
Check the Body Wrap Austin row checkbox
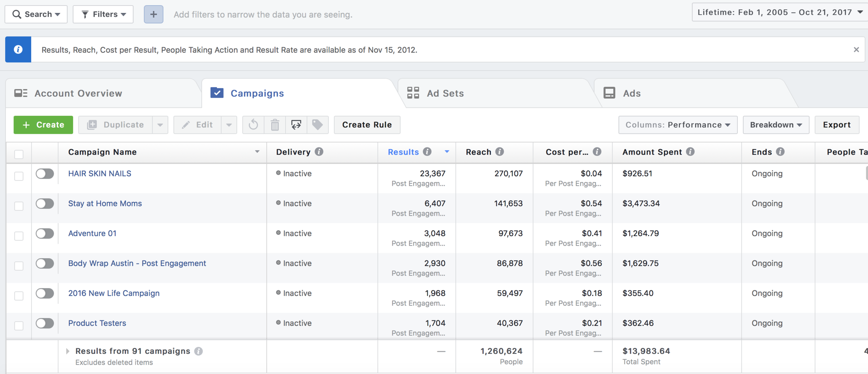[x=19, y=266]
